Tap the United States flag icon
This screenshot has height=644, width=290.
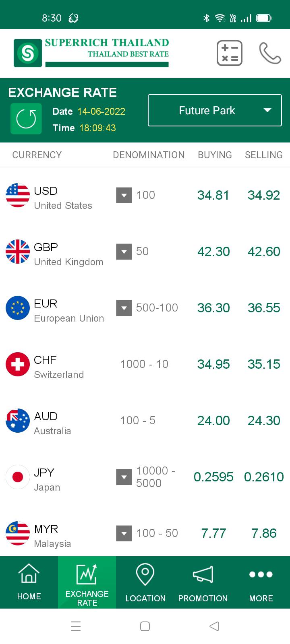18,195
